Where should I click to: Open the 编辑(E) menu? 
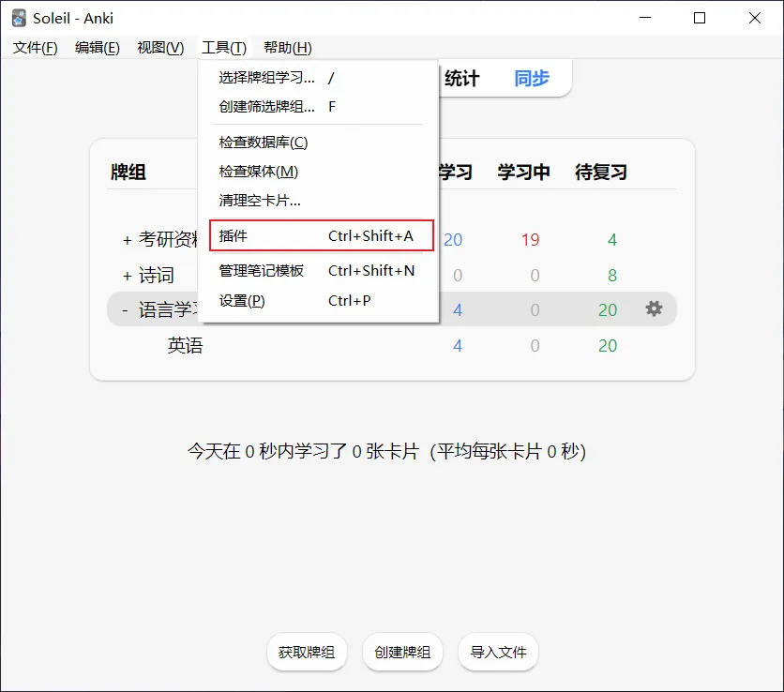[x=97, y=48]
